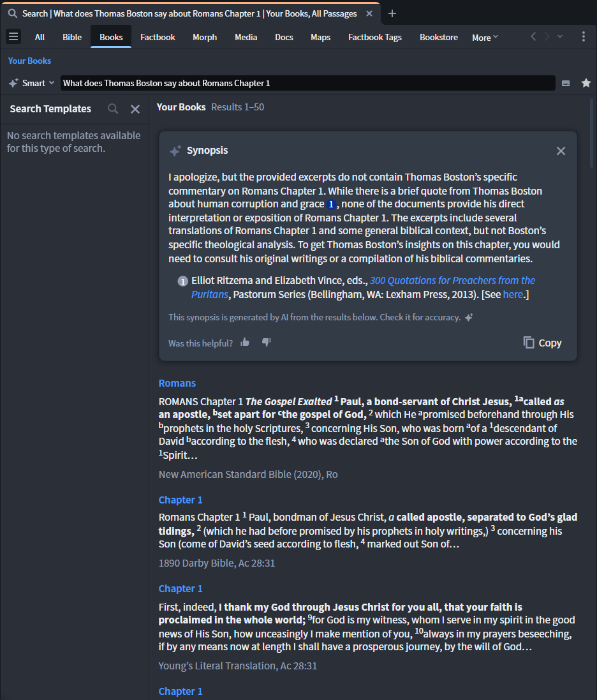Follow the 'here' citation link
Screen dimensions: 597x700
[x=513, y=295]
